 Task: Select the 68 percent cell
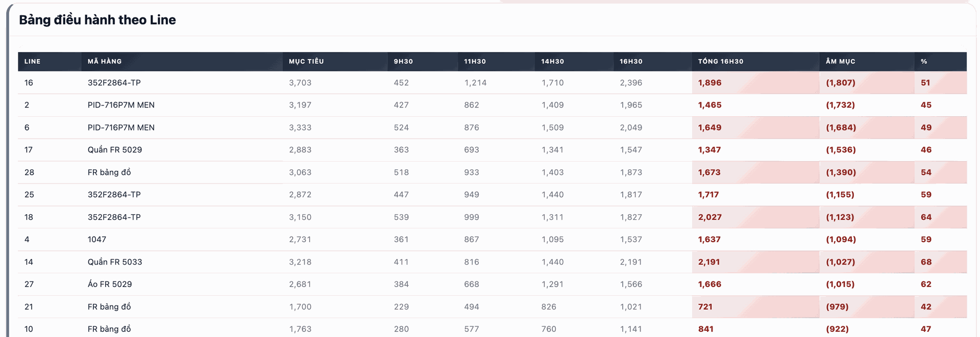(926, 262)
